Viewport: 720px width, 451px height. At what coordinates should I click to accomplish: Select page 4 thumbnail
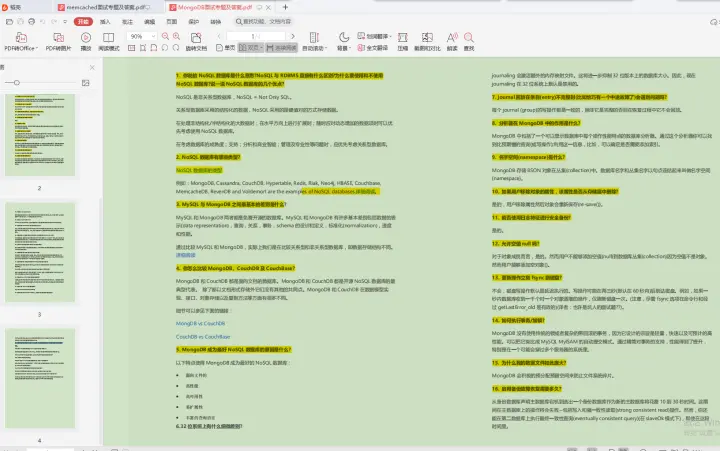coord(40,378)
